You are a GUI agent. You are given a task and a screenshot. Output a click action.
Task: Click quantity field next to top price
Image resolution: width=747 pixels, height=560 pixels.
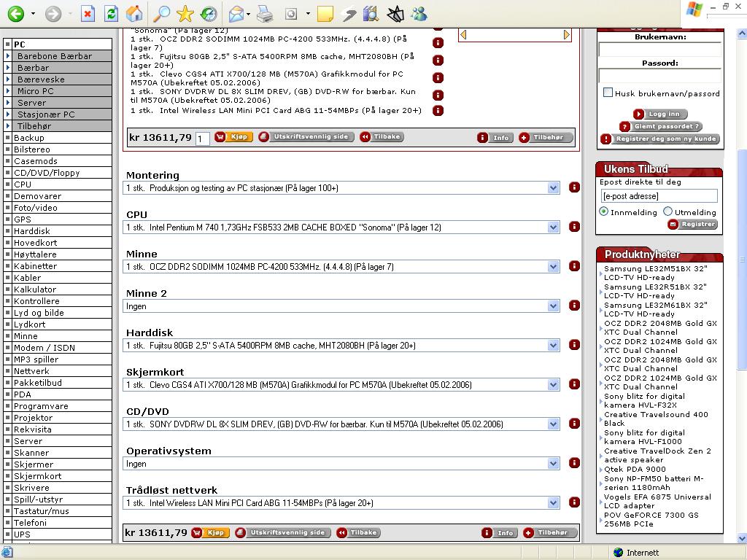[203, 139]
